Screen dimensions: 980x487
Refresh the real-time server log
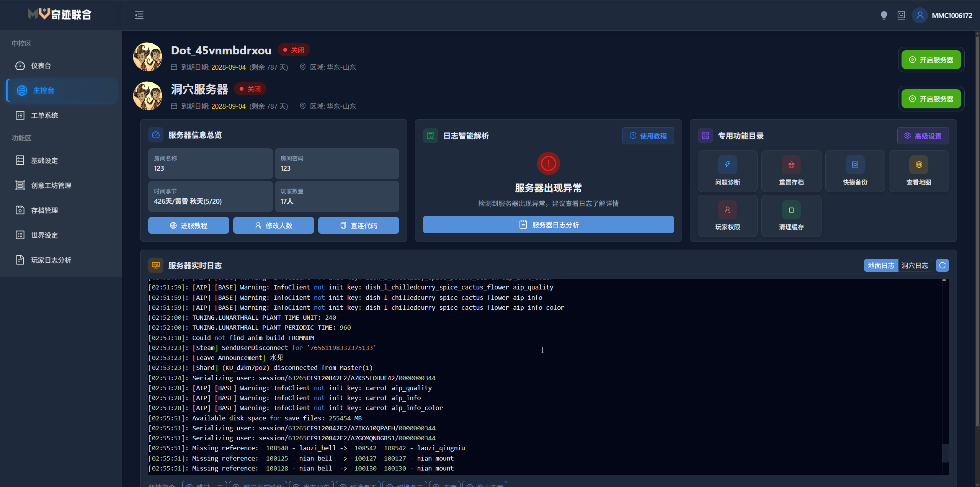click(x=942, y=265)
